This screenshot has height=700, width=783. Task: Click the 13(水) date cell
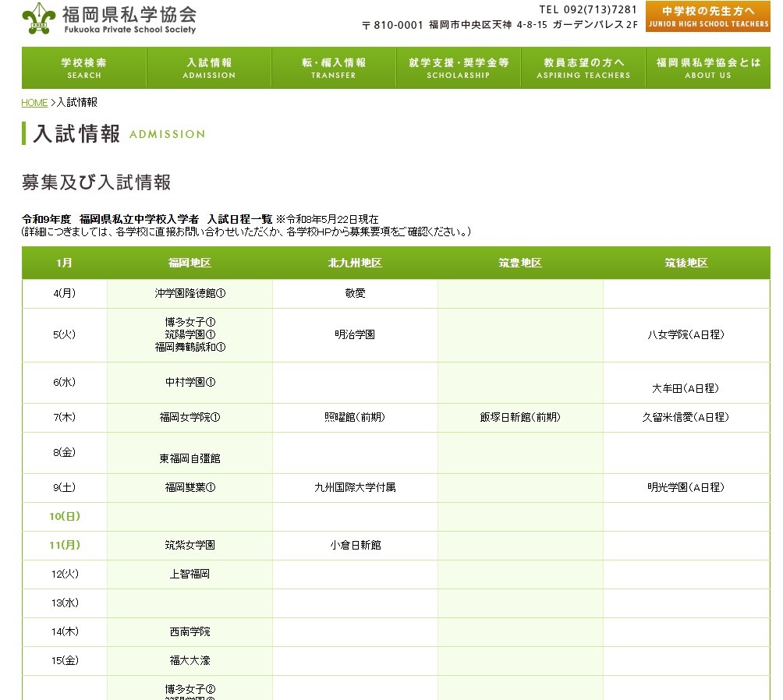(65, 603)
